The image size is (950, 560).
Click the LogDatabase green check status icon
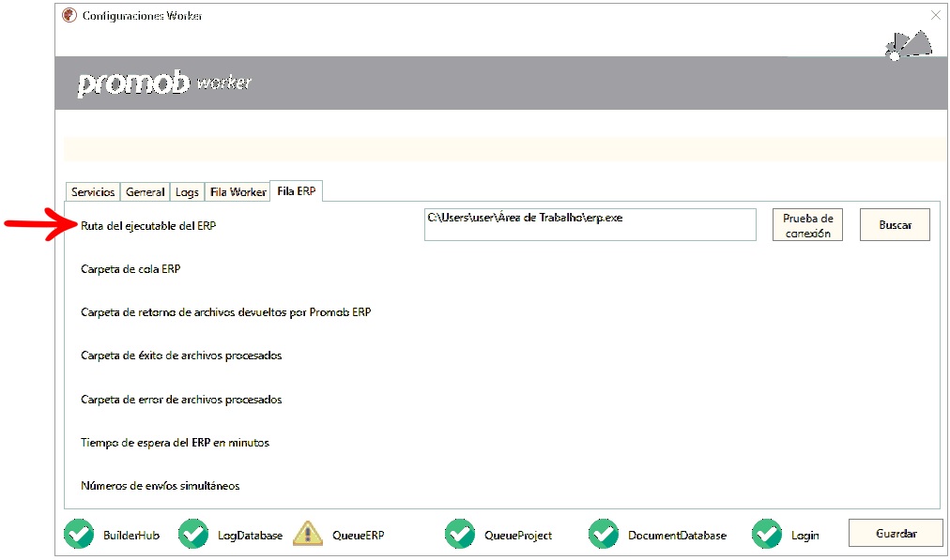click(x=193, y=534)
